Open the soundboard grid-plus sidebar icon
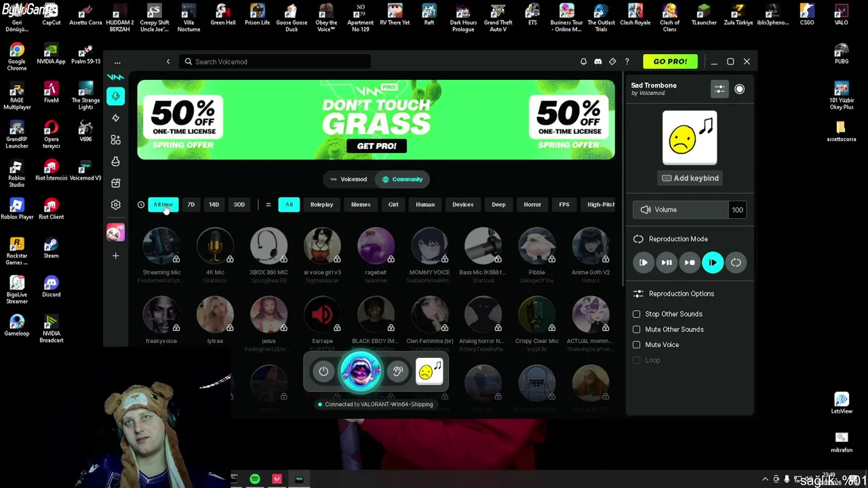The height and width of the screenshot is (488, 868). tap(116, 140)
